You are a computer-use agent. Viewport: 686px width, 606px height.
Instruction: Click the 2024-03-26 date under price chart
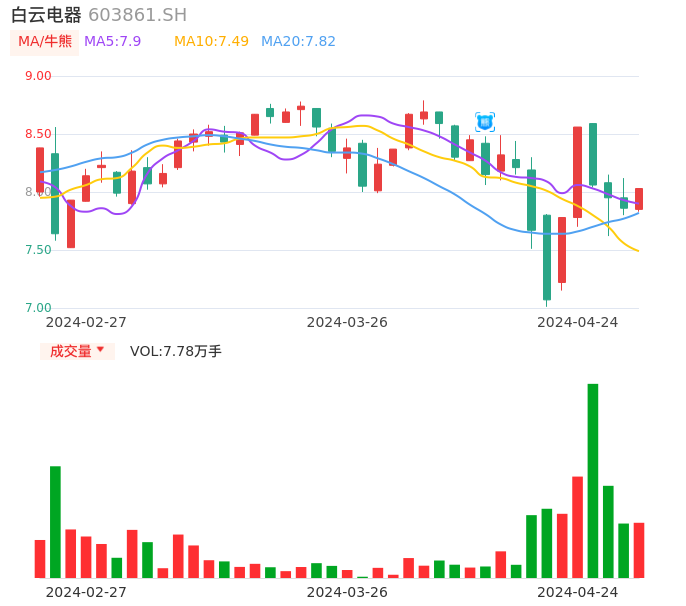[x=347, y=322]
